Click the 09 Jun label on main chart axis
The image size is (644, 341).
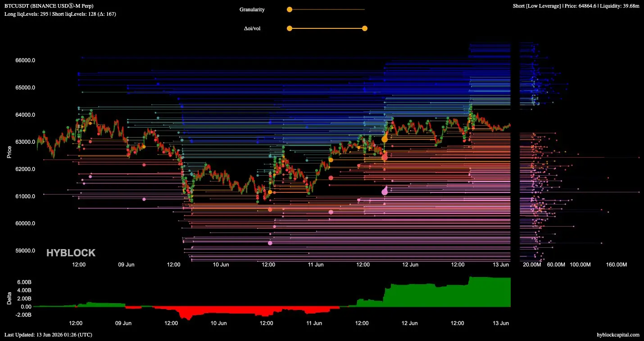(x=126, y=265)
